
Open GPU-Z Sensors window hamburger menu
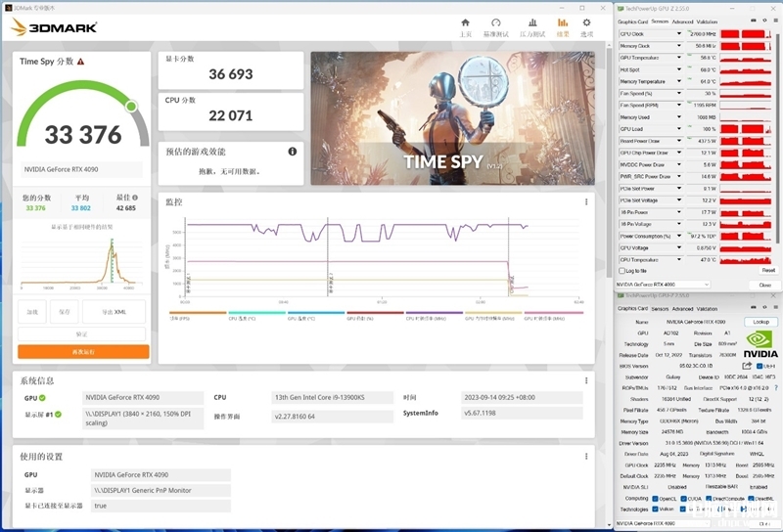(775, 21)
